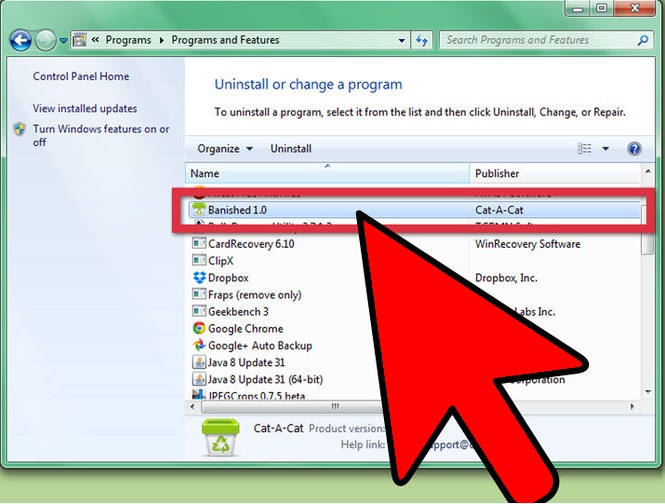The image size is (665, 504).
Task: Select Dropbox in the program list
Action: pos(228,278)
